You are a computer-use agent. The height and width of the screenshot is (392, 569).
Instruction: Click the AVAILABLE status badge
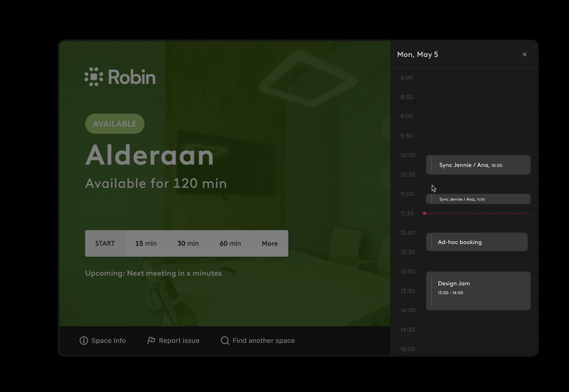[115, 124]
